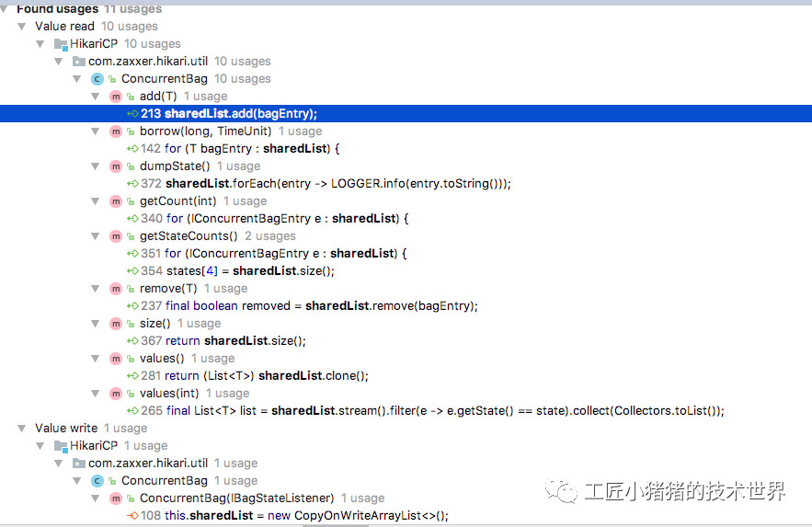Image resolution: width=812 pixels, height=527 pixels.
Task: Collapse com.zaxxer.hikari.util 10 usages package
Action: 59,62
